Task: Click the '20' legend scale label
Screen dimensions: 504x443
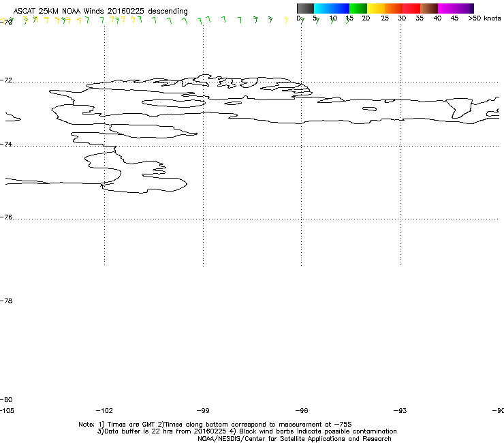Action: coord(366,18)
